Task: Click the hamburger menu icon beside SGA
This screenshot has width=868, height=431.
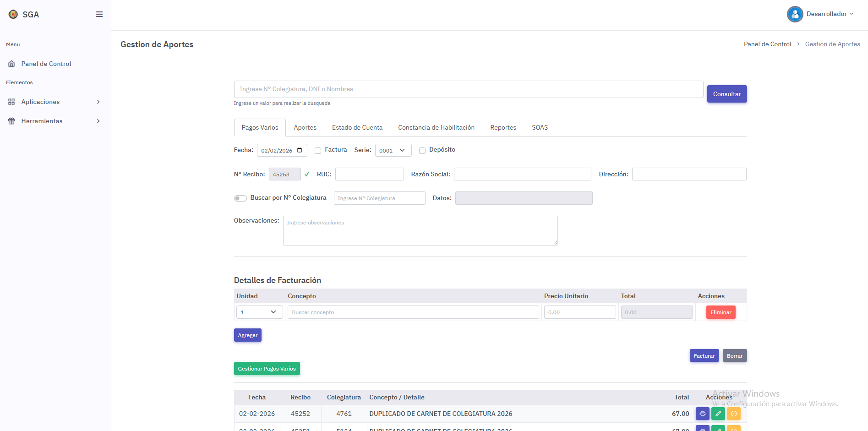Action: point(99,14)
